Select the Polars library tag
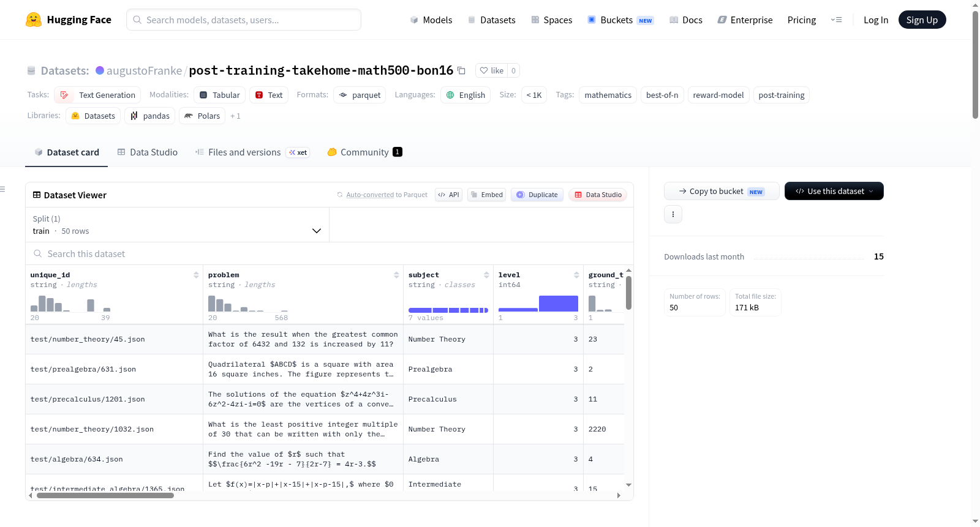This screenshot has height=527, width=980. pos(202,116)
